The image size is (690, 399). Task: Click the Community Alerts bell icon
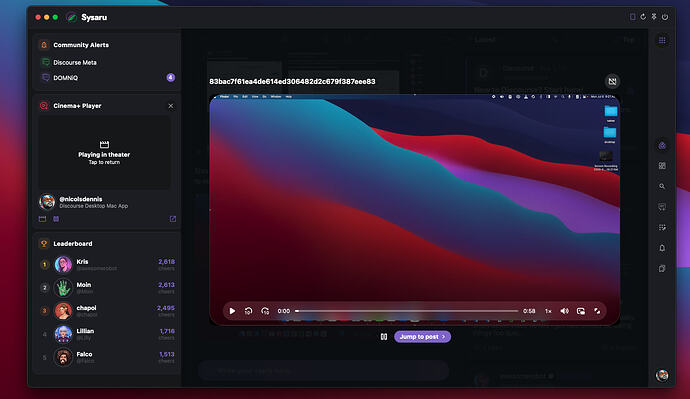[44, 45]
